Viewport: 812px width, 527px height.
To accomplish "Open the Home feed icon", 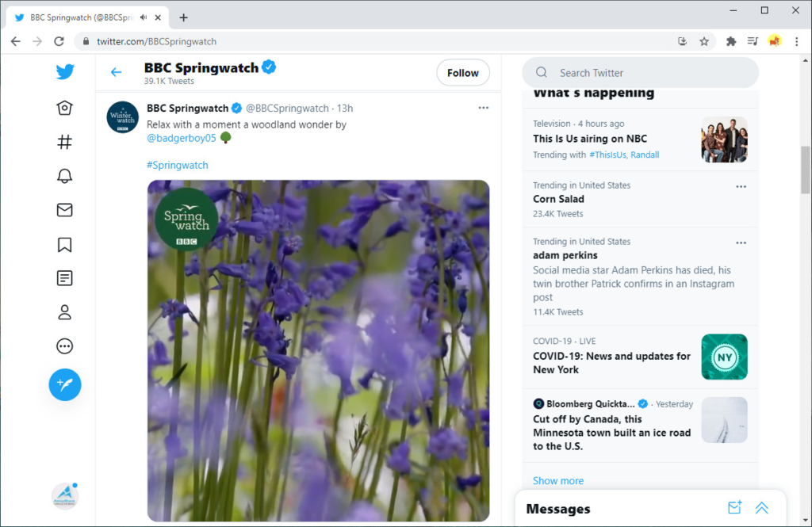I will tap(64, 108).
